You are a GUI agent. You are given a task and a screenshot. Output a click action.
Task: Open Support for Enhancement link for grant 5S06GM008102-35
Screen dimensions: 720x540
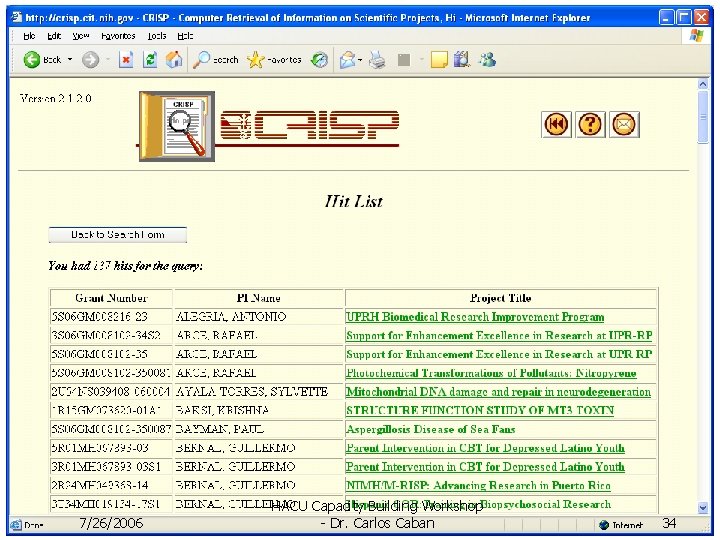(499, 354)
